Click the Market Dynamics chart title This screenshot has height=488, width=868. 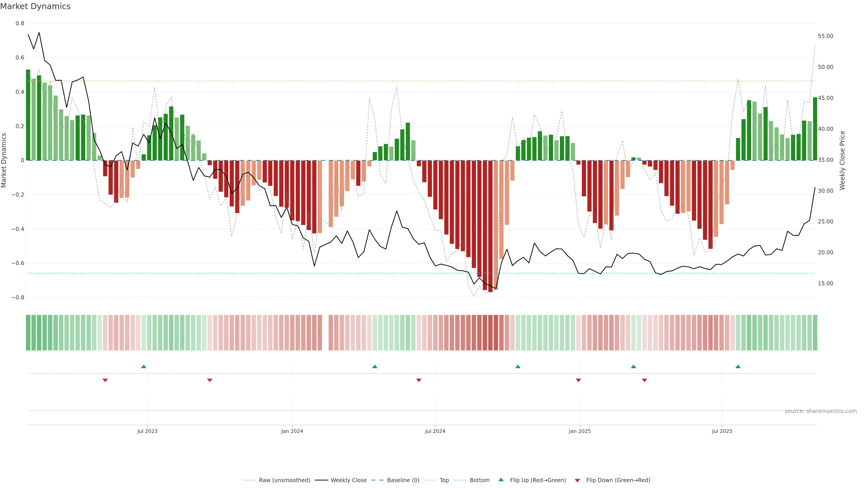pyautogui.click(x=35, y=6)
